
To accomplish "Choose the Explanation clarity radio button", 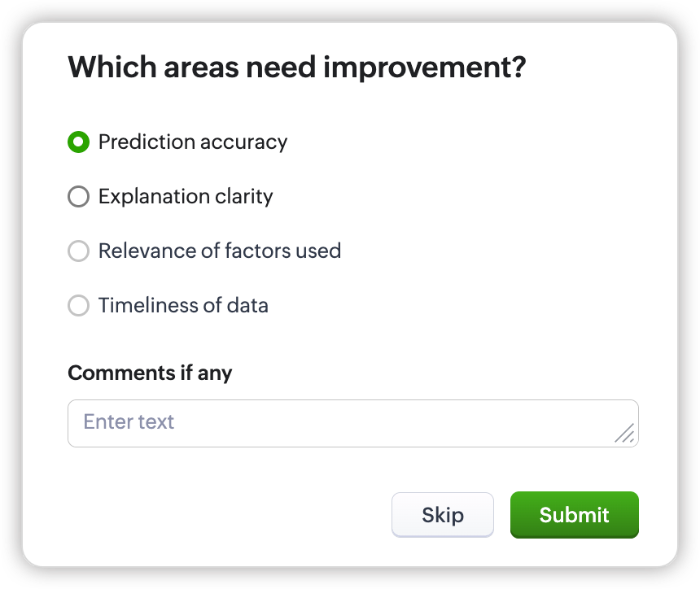I will point(78,197).
